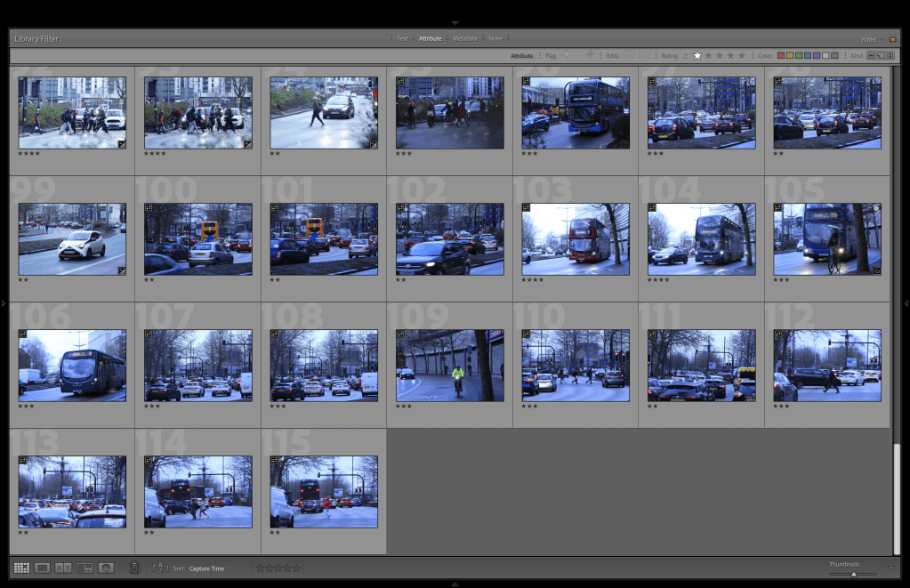Switch to the Metadata filter tab

click(x=464, y=38)
